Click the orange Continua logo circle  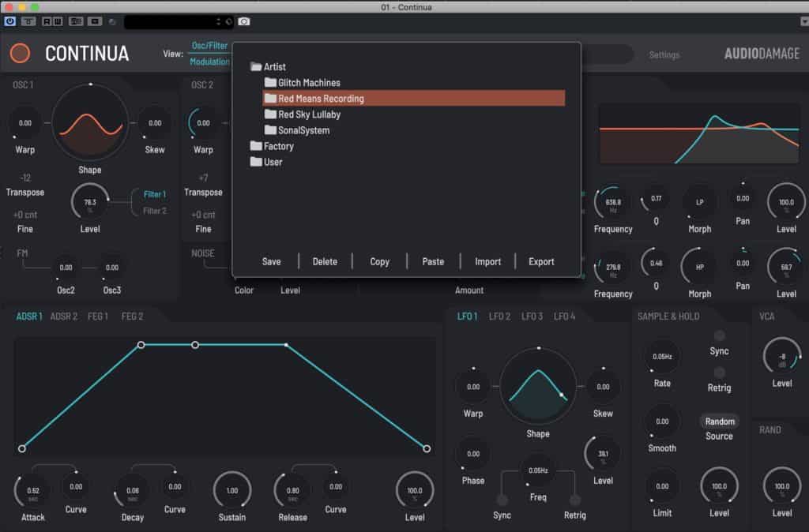(20, 53)
